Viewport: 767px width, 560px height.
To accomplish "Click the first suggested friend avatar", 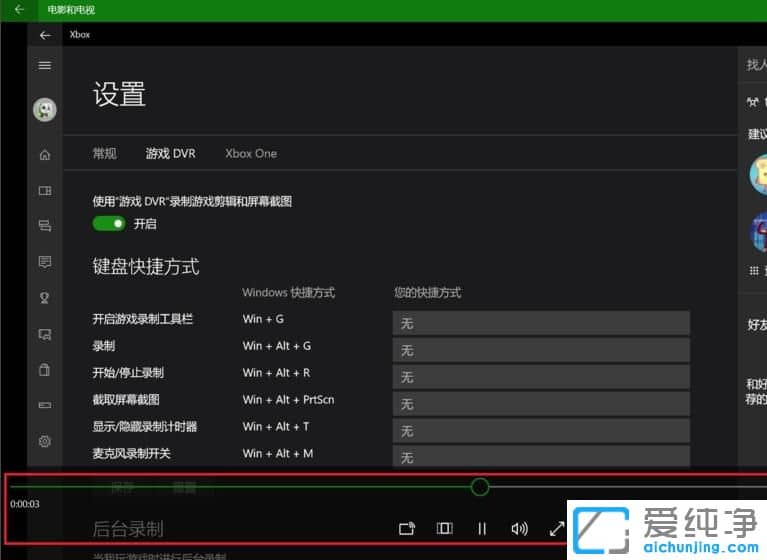I will 759,175.
